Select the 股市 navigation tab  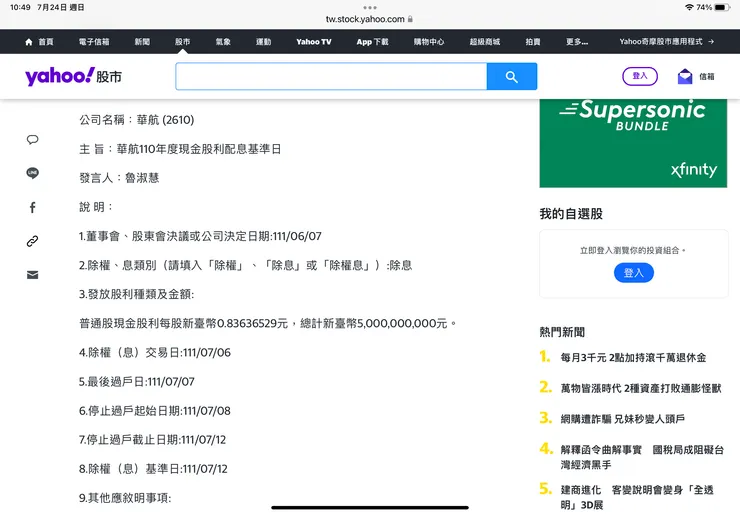tap(183, 42)
